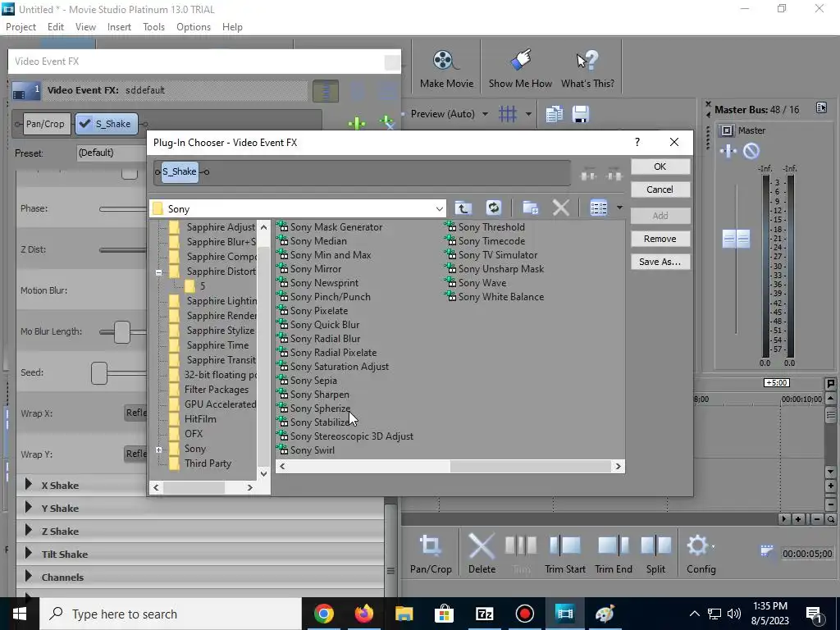Click the Delete tool in bottom toolbar

[x=482, y=554]
